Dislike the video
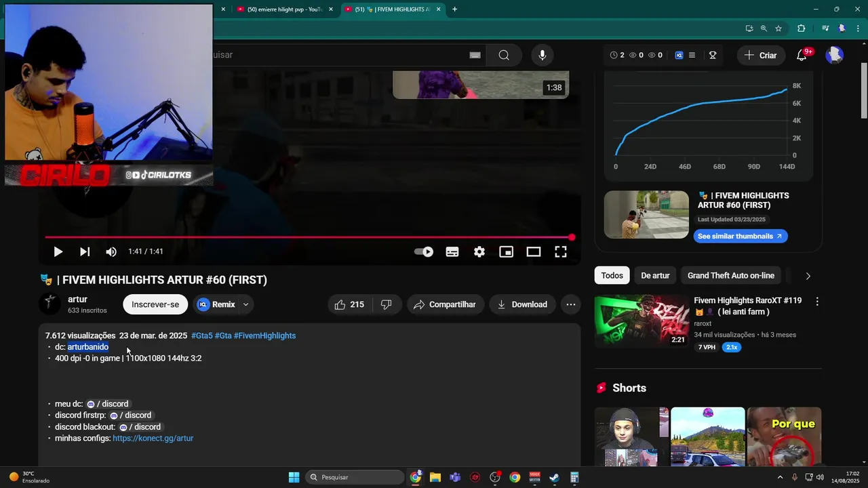 pyautogui.click(x=386, y=304)
